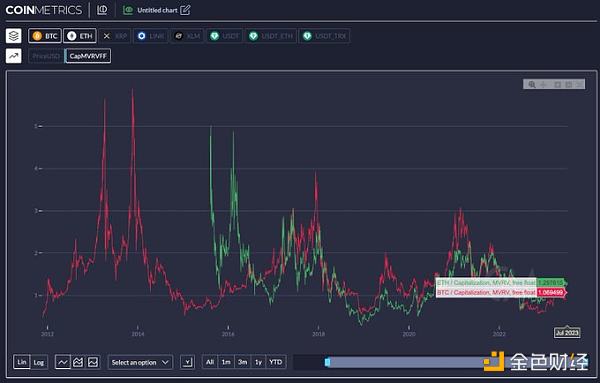Click the Y axis settings button
This screenshot has height=383, width=600.
pos(187,362)
